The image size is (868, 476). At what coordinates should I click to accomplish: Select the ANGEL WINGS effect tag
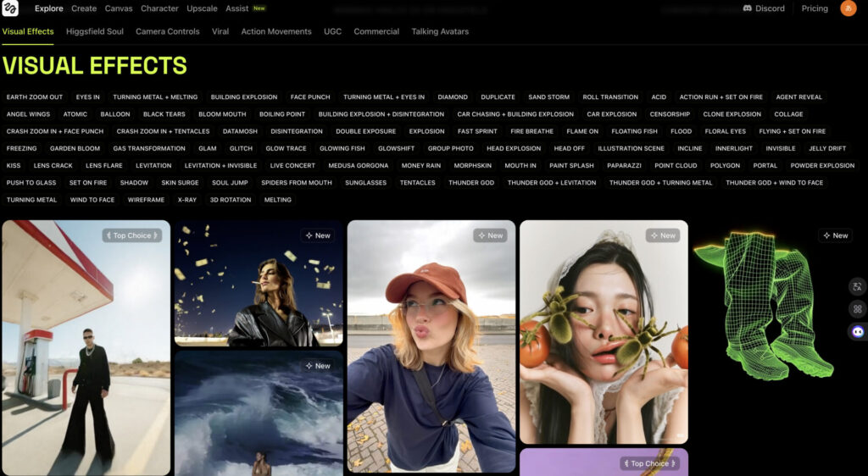pyautogui.click(x=28, y=113)
